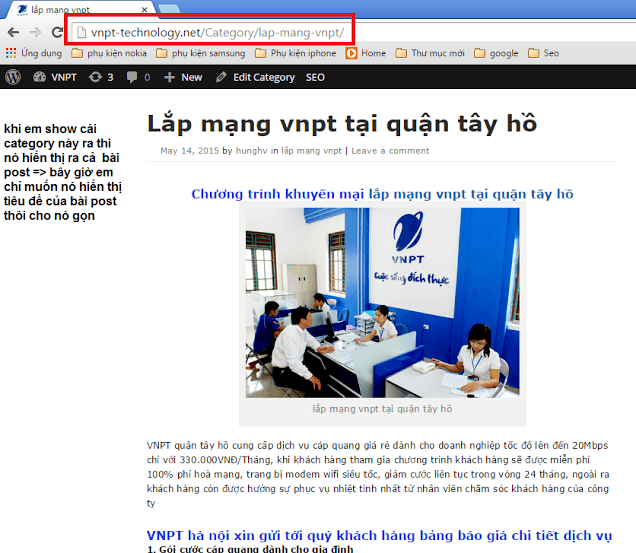
Task: Open the 'phụ kiện samsung' bookmark folder
Action: (201, 53)
